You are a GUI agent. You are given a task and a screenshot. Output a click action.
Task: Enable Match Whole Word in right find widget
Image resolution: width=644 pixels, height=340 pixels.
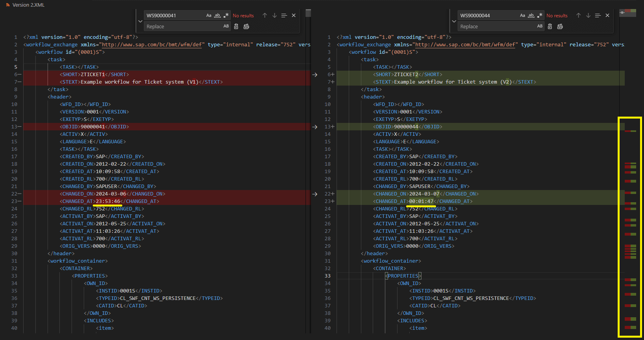click(531, 15)
